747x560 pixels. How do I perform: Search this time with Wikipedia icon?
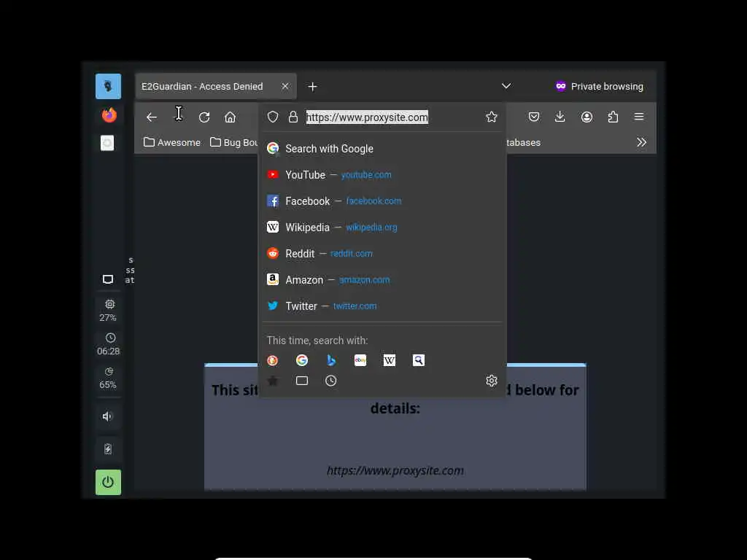tap(390, 360)
